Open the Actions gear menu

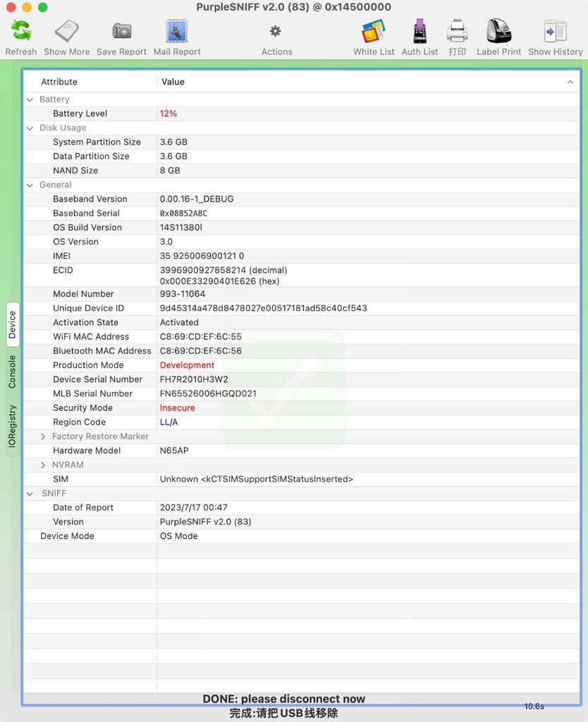pyautogui.click(x=276, y=31)
